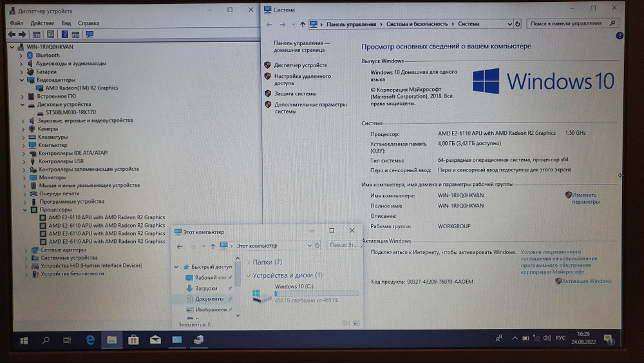644x363 pixels.
Task: Open the Вид menu
Action: coord(66,23)
